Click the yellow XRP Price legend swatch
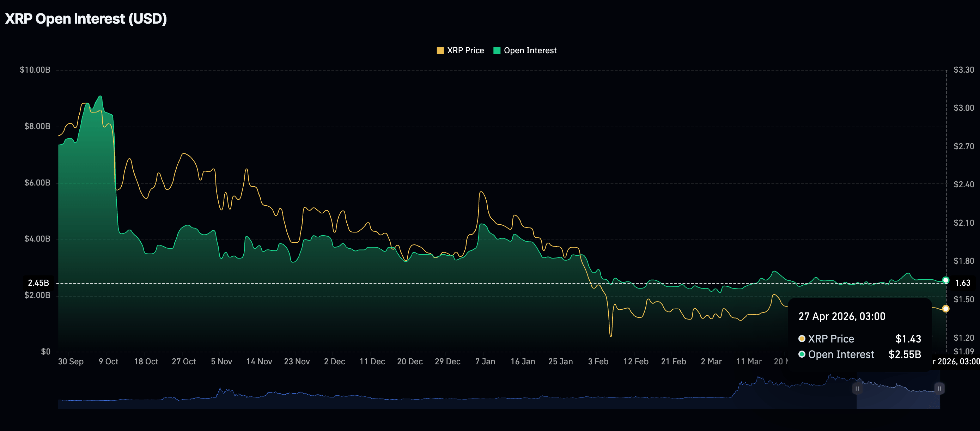 (x=440, y=50)
